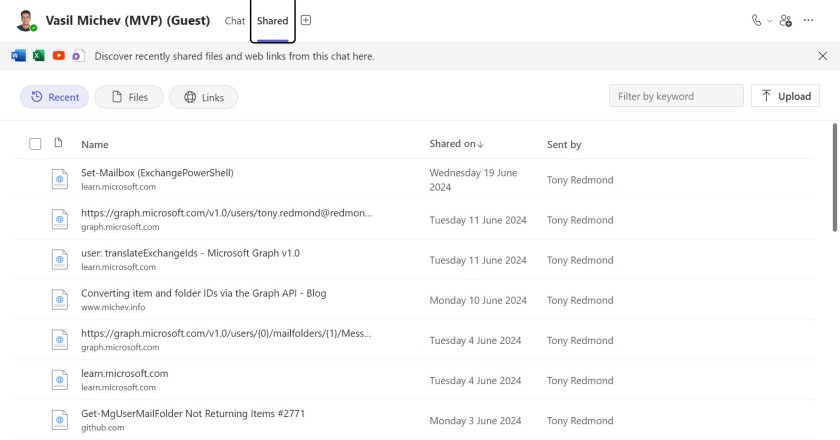Open Get-MgUserMailFolder Not Returning Items #2771
The width and height of the screenshot is (840, 440).
point(193,414)
